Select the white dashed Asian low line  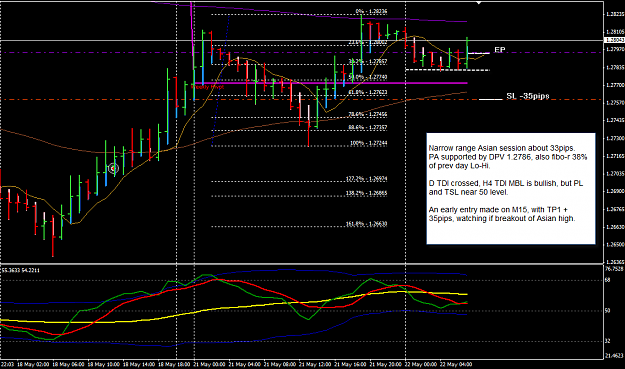(x=447, y=70)
